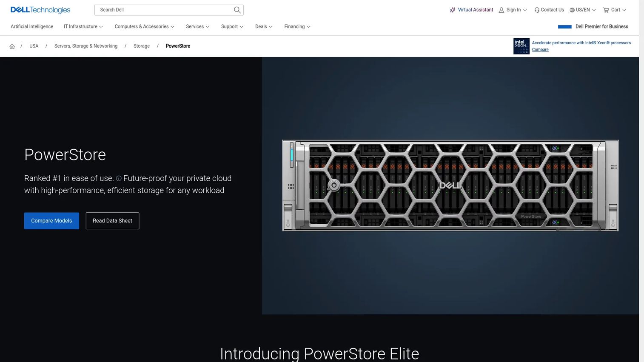The width and height of the screenshot is (644, 362).
Task: Click PowerStore breadcrumb item
Action: click(x=178, y=46)
